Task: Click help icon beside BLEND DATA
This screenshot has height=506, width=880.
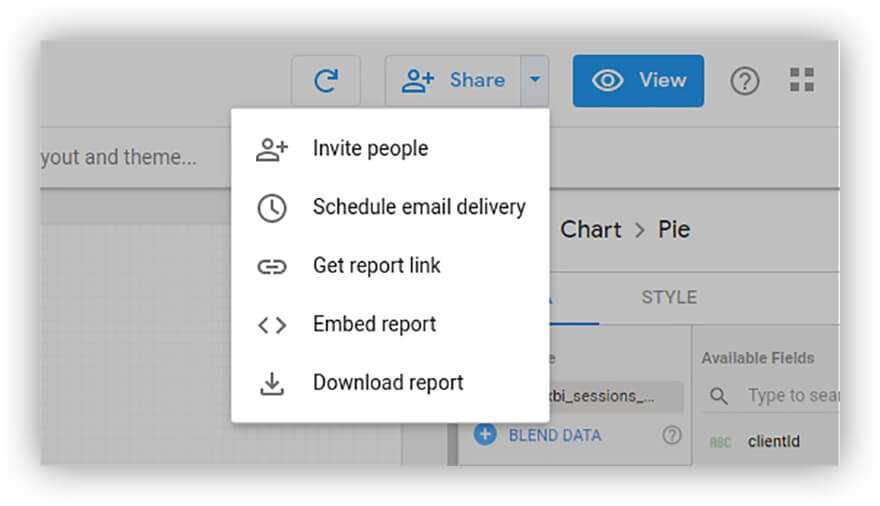Action: tap(672, 435)
